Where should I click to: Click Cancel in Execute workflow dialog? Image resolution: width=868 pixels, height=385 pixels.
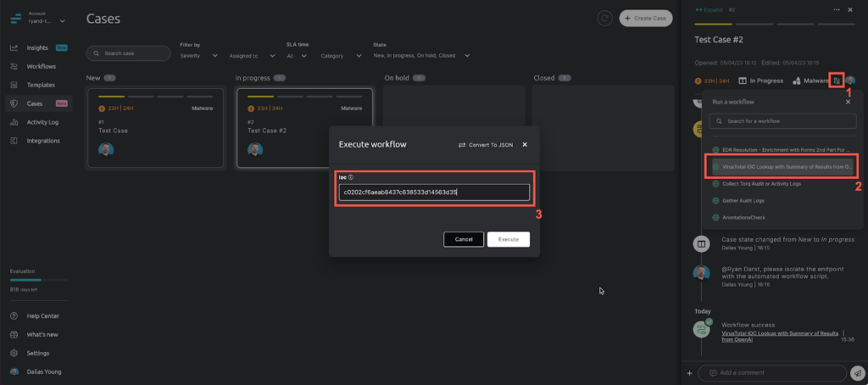coord(464,239)
